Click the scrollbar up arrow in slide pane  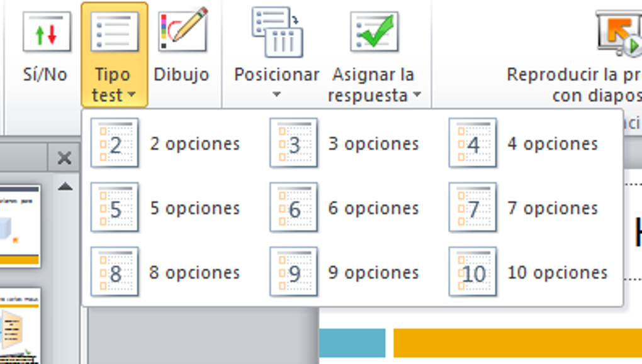coord(65,187)
